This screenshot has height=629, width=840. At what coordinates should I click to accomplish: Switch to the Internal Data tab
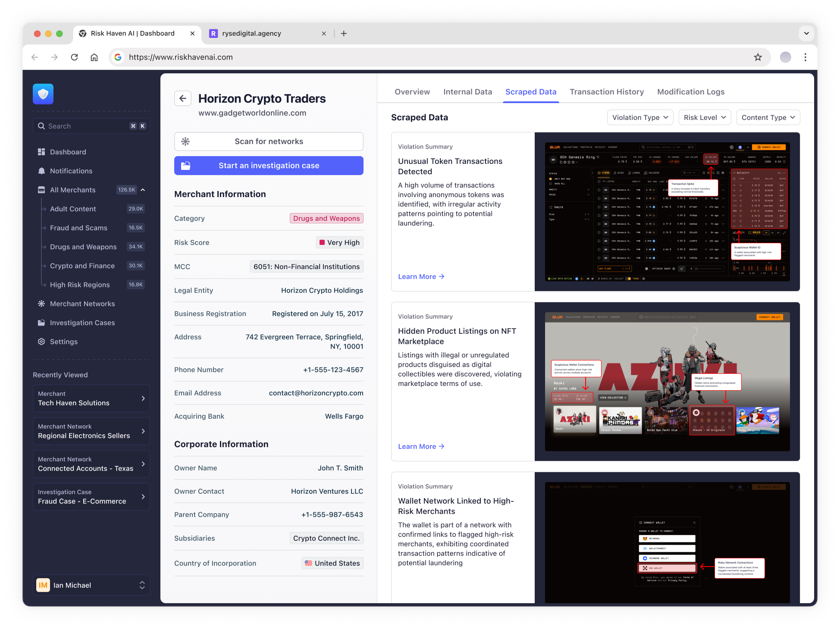pyautogui.click(x=467, y=92)
